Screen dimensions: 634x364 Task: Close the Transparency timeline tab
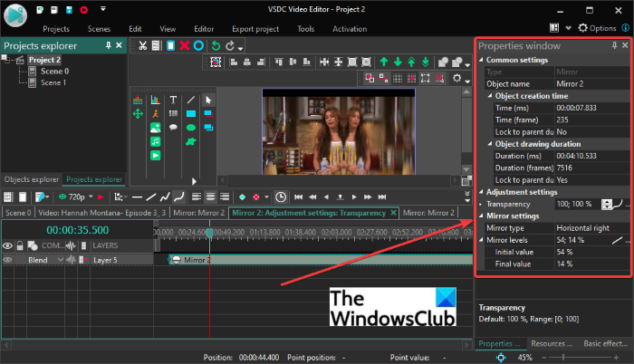(x=393, y=213)
